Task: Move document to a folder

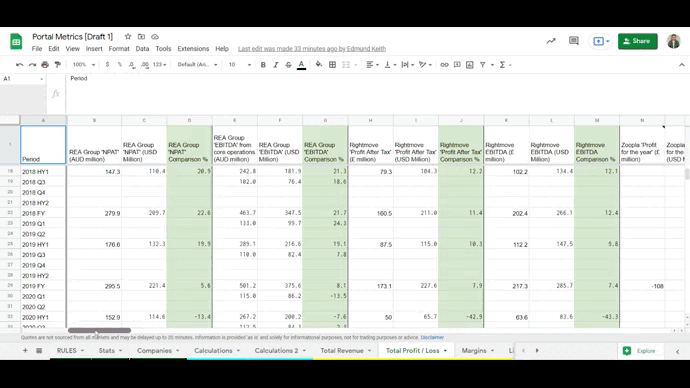Action: click(141, 37)
